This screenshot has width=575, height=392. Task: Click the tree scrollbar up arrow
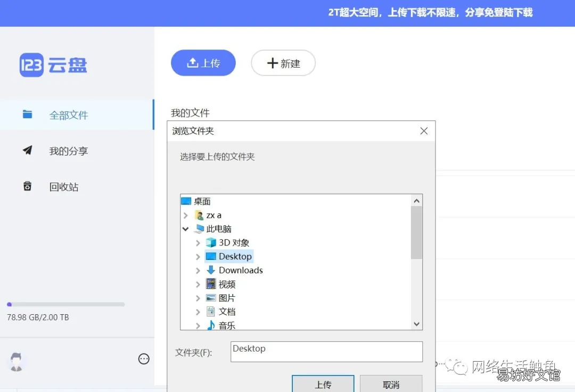coord(416,201)
